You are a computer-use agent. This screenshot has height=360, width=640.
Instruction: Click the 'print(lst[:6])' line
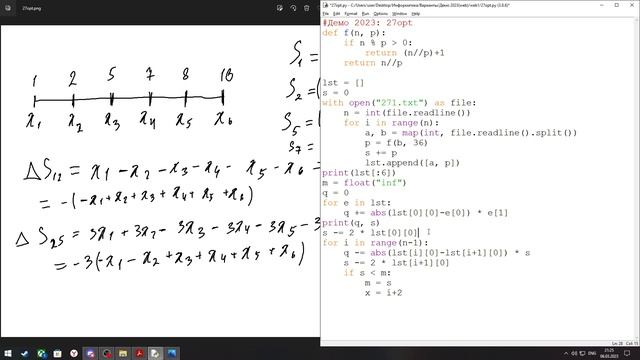[x=359, y=173]
